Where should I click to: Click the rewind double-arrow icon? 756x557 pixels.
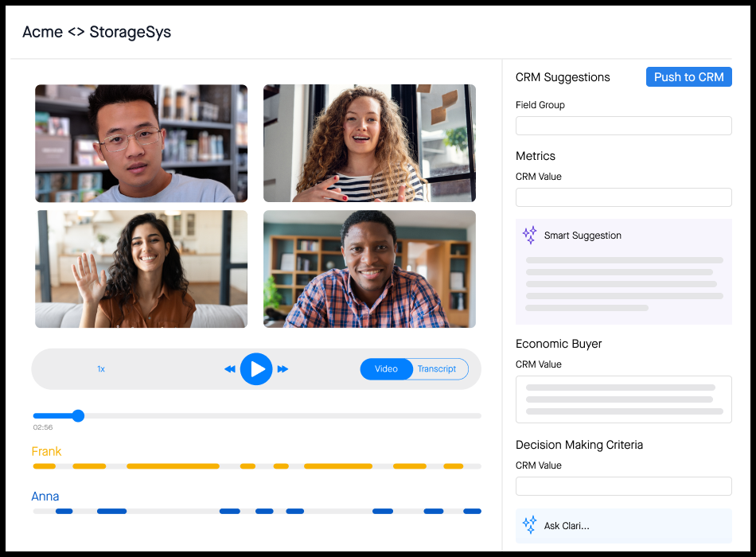click(x=230, y=369)
